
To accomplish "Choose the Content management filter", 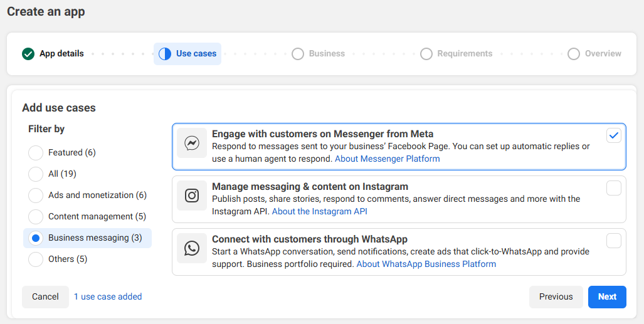I will pos(36,217).
